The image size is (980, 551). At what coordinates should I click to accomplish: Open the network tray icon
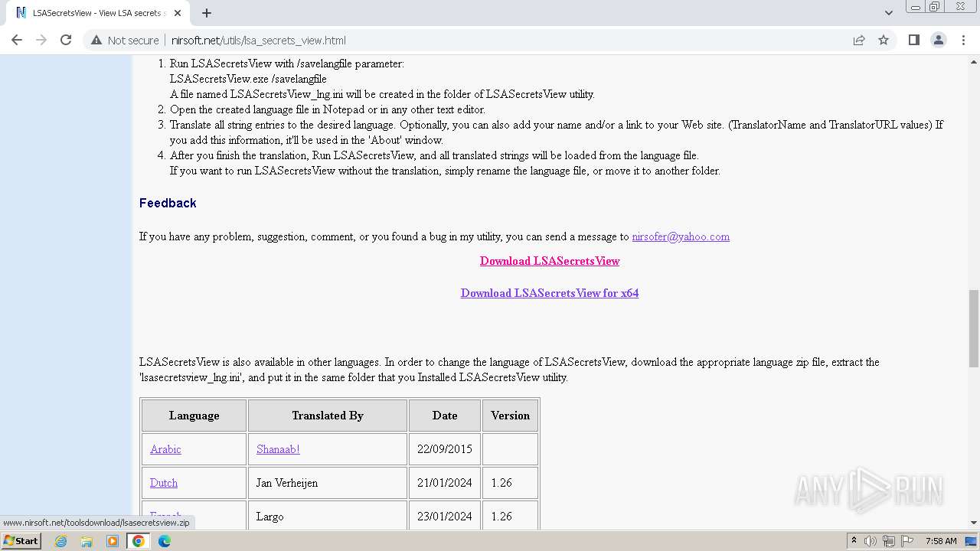tap(889, 541)
